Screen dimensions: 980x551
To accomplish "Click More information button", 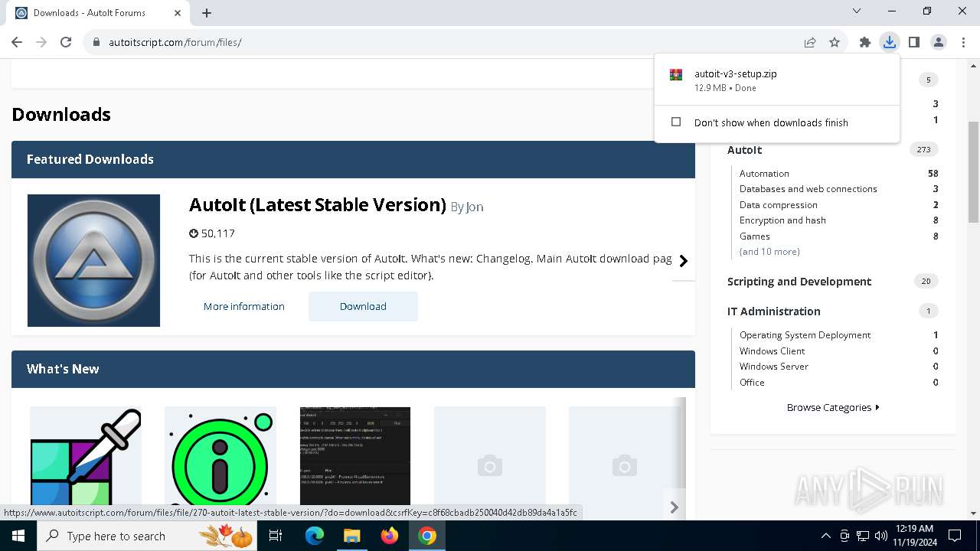I will click(244, 306).
